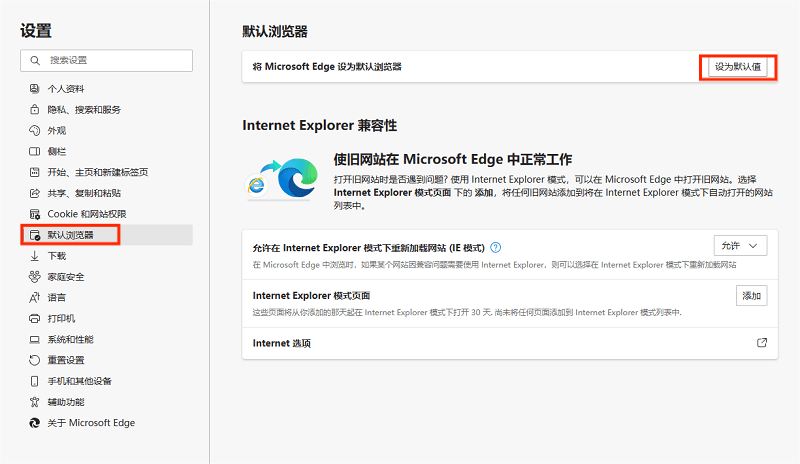Click the IE-to-Edge logo illustration
This screenshot has height=464, width=800.
[282, 179]
